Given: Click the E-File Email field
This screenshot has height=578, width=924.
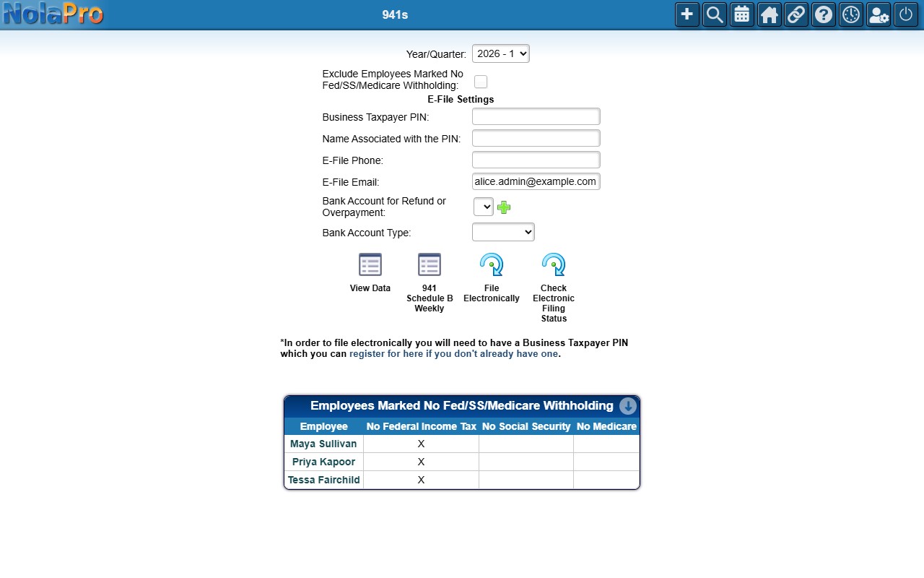Looking at the screenshot, I should click(x=536, y=181).
